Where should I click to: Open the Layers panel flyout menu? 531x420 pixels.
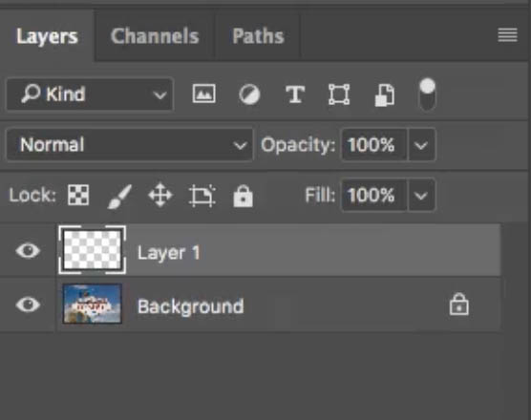(x=508, y=35)
